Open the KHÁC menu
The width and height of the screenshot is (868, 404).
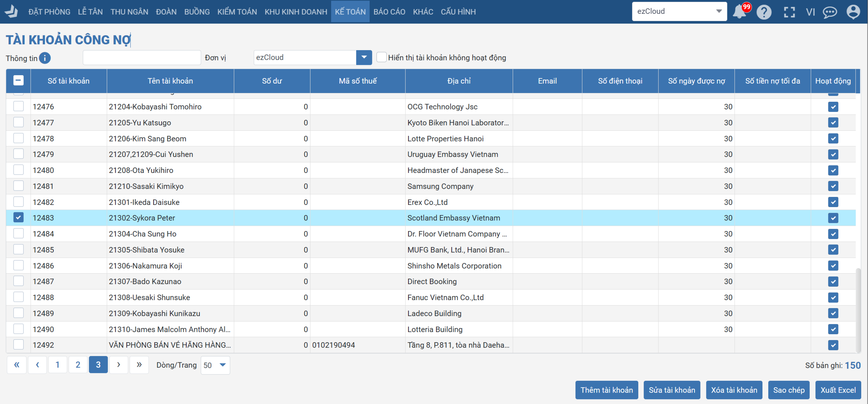(423, 12)
